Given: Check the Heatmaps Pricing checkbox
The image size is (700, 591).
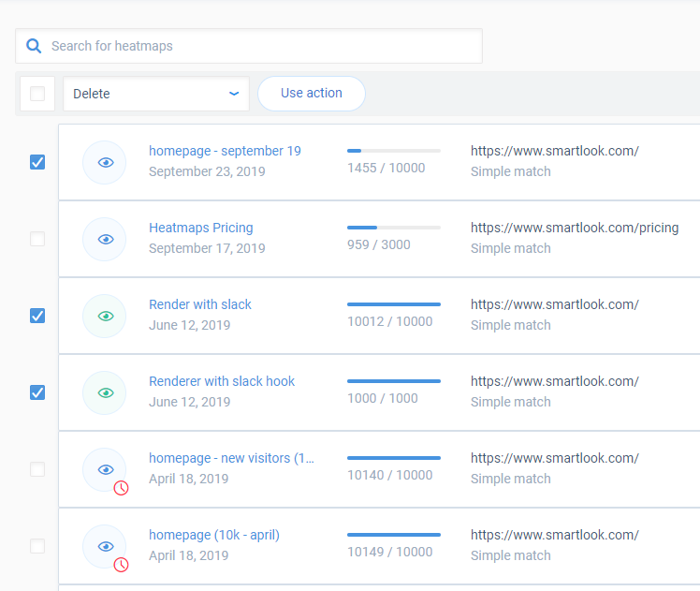Looking at the screenshot, I should click(37, 239).
